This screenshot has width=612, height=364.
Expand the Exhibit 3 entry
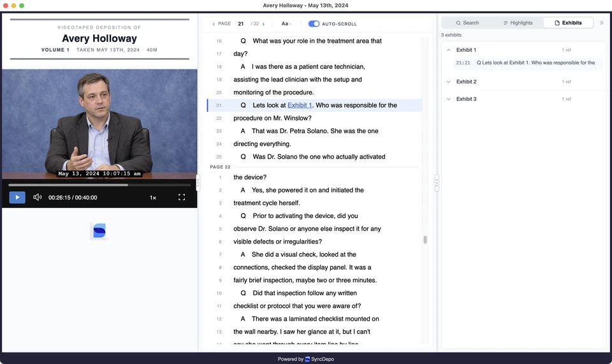coord(448,99)
